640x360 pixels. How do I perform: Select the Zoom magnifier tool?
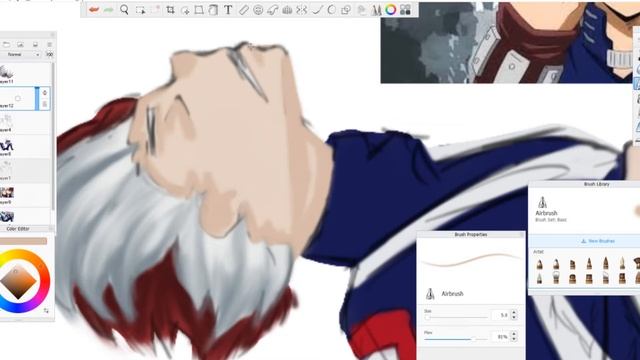point(124,10)
